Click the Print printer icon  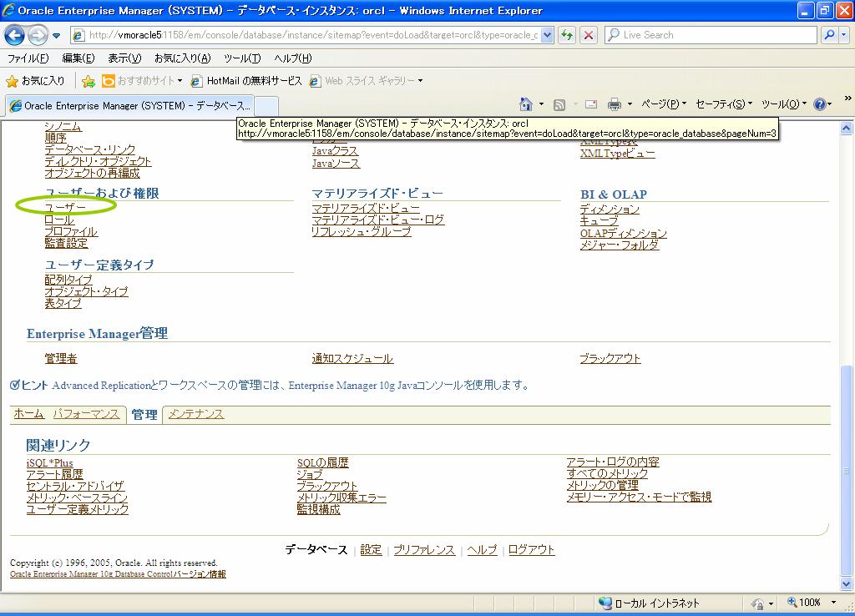[615, 104]
